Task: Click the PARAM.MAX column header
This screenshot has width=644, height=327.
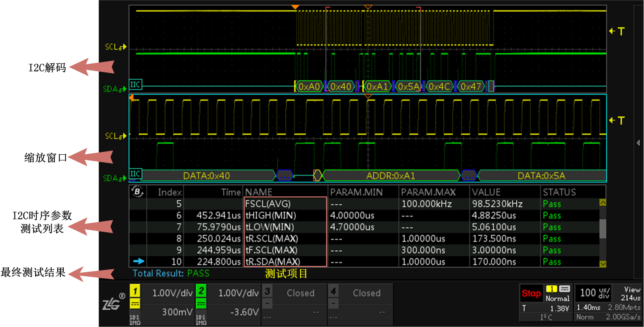Action: pos(428,192)
